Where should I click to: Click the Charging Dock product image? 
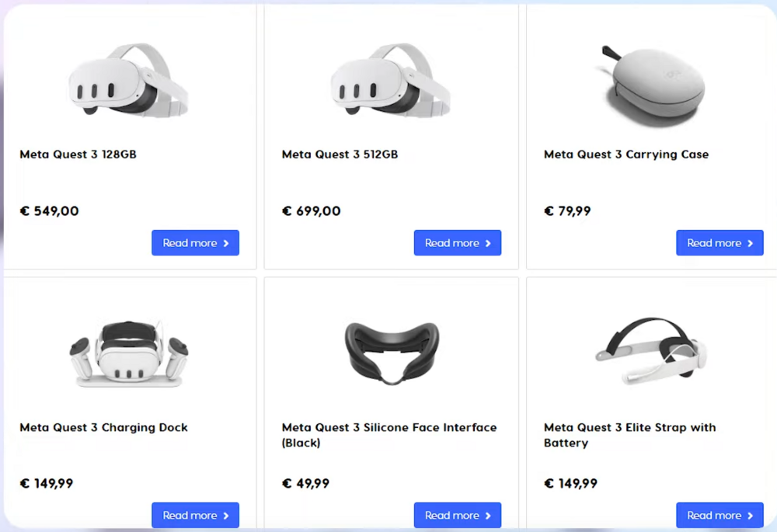pos(129,352)
